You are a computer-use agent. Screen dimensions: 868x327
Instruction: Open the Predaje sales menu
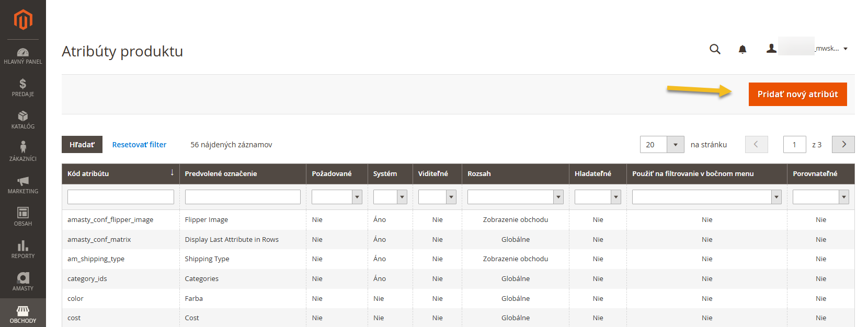23,88
